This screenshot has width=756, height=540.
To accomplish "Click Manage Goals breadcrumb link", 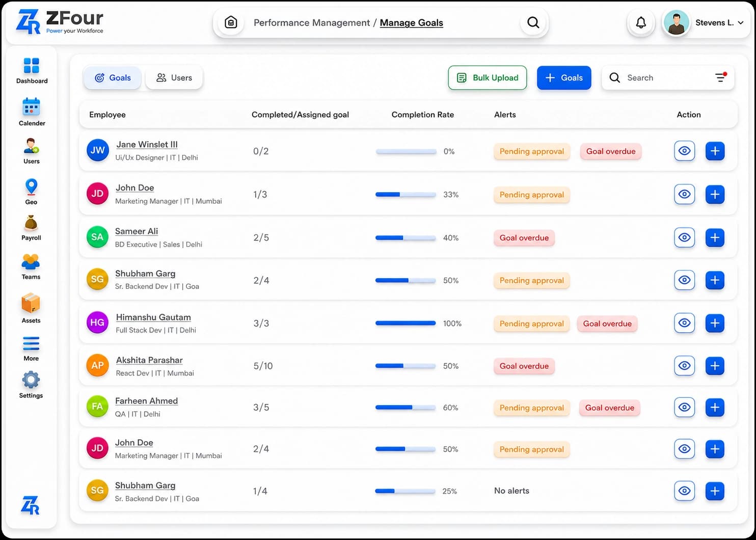I will [412, 22].
